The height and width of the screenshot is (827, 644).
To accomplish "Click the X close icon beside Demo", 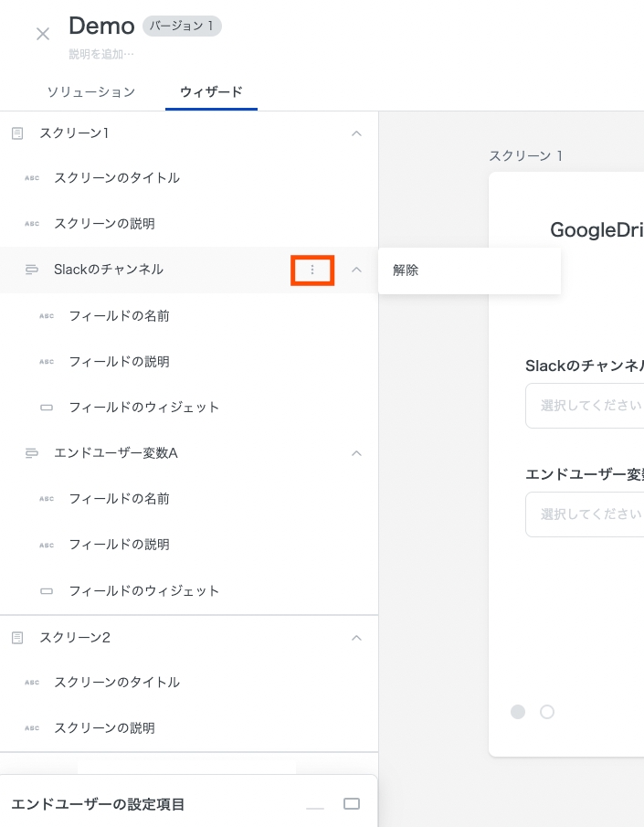I will click(43, 35).
